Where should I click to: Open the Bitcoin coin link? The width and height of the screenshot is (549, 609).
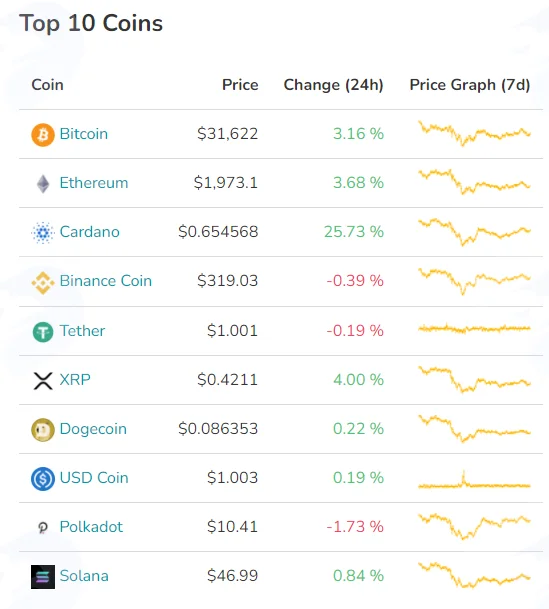83,134
